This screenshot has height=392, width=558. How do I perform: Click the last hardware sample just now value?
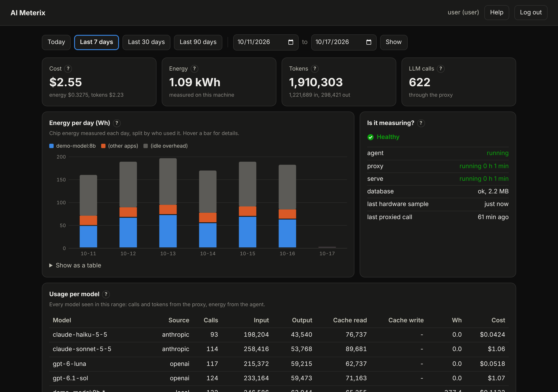pos(496,204)
